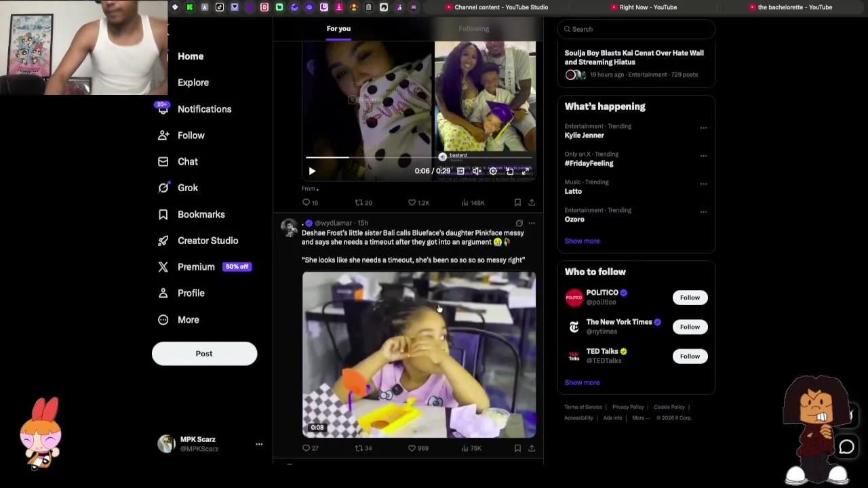Image resolution: width=868 pixels, height=488 pixels.
Task: Click the @wydlamar handle link
Action: tap(334, 223)
